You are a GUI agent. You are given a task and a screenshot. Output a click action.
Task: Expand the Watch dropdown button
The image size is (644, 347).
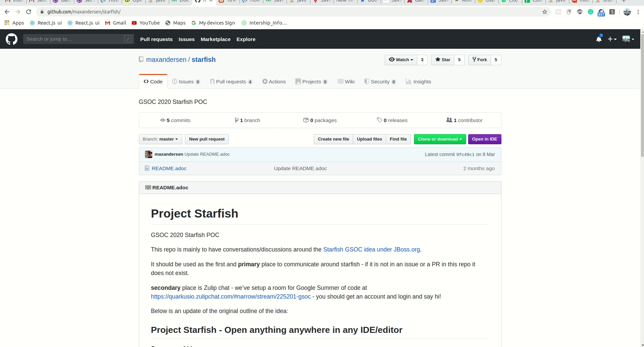(401, 60)
